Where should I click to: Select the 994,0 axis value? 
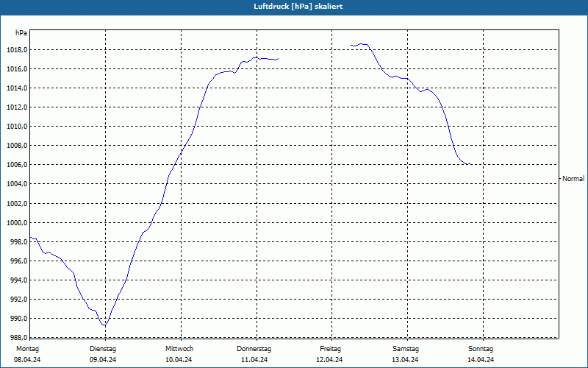(18, 280)
